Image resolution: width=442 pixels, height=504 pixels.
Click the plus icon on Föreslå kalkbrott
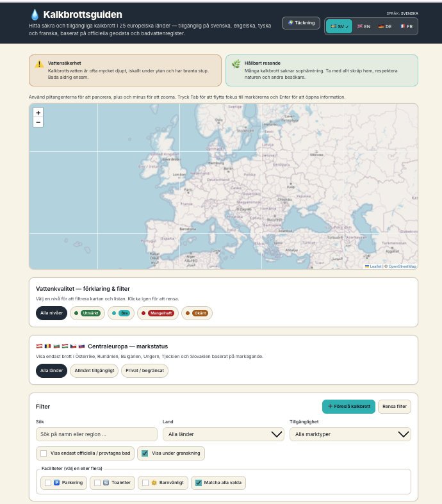pos(330,407)
